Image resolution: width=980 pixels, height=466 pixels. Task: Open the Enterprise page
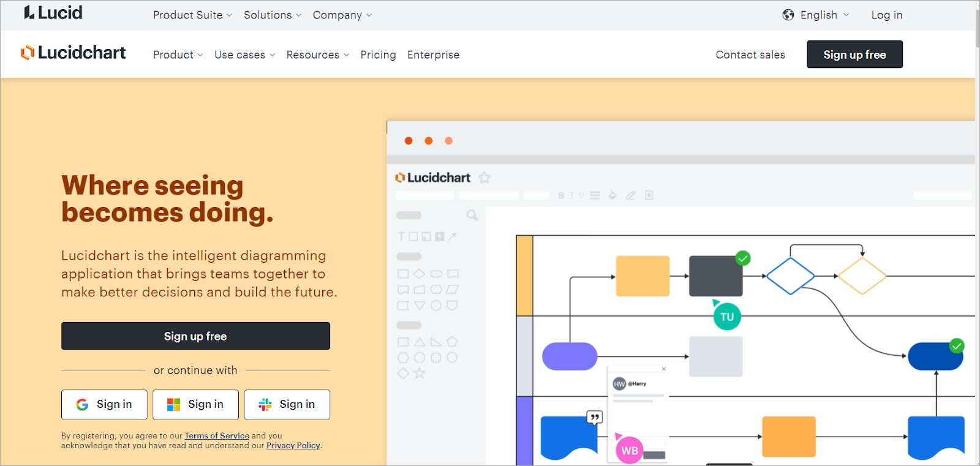coord(433,54)
